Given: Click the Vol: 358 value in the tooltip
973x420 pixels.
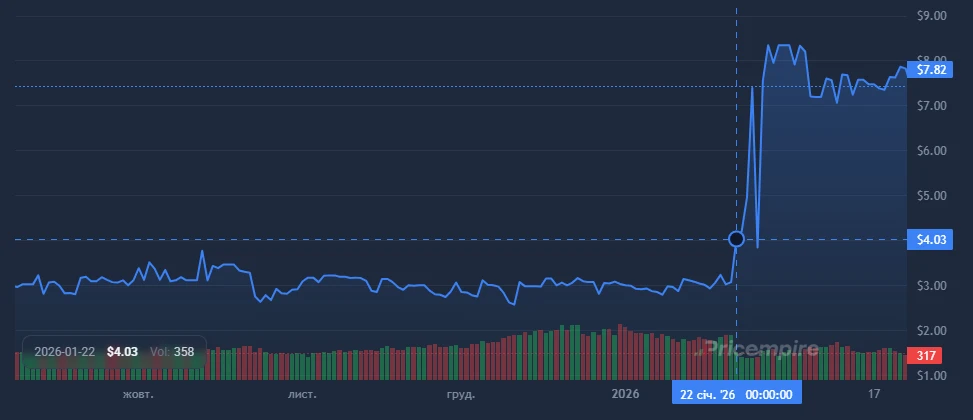Looking at the screenshot, I should click(x=173, y=352).
